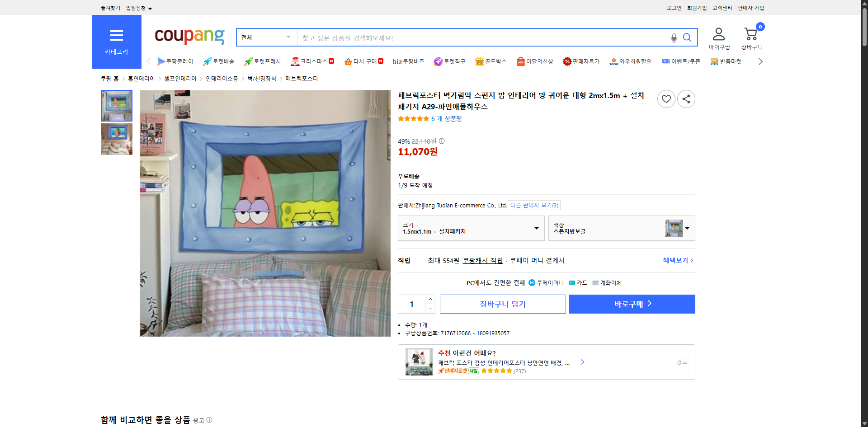The image size is (868, 427).
Task: Open the 로켓배송 section icon
Action: pyautogui.click(x=207, y=61)
